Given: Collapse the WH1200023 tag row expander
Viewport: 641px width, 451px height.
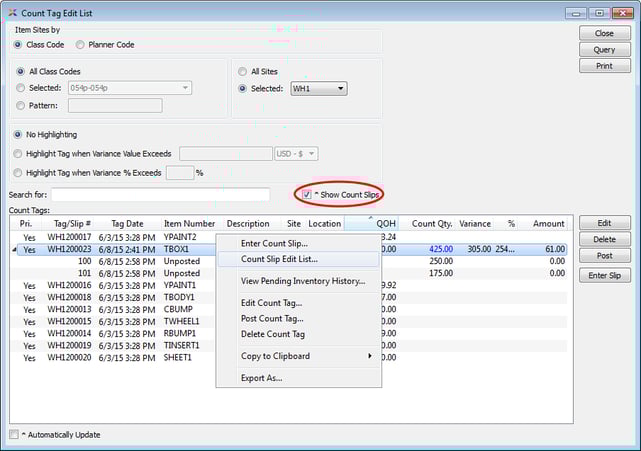Looking at the screenshot, I should pyautogui.click(x=13, y=250).
